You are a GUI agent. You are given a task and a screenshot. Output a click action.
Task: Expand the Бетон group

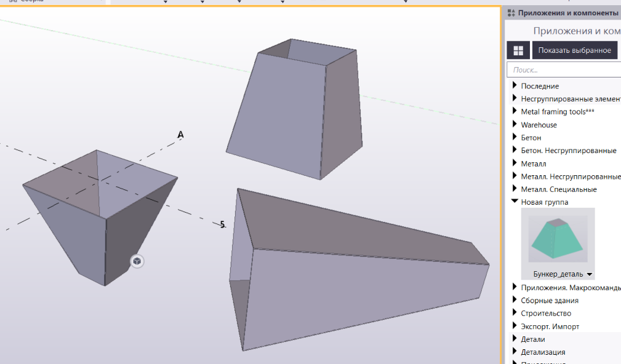click(515, 137)
